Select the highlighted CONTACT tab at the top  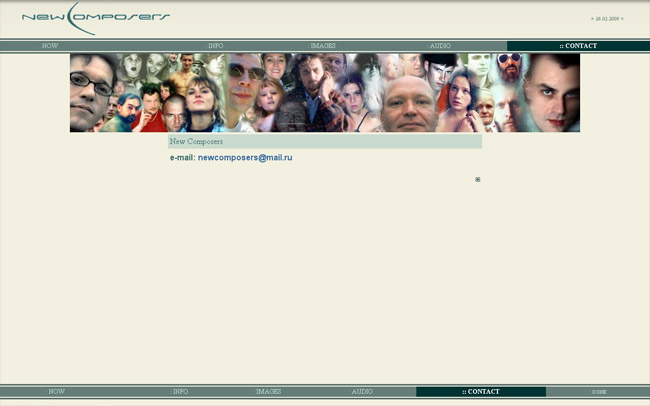(x=578, y=46)
